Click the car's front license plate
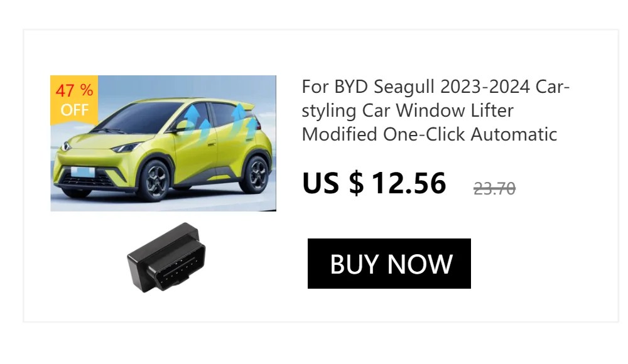This screenshot has width=628, height=364. point(84,173)
